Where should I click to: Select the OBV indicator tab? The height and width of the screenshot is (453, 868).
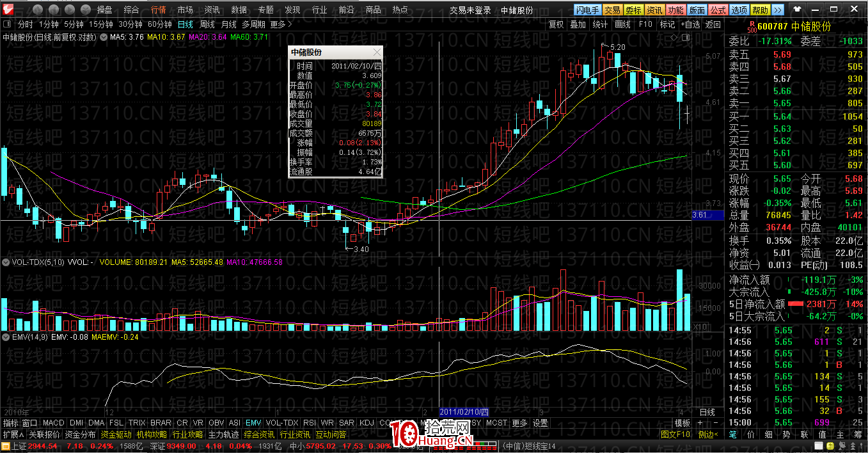(x=216, y=423)
